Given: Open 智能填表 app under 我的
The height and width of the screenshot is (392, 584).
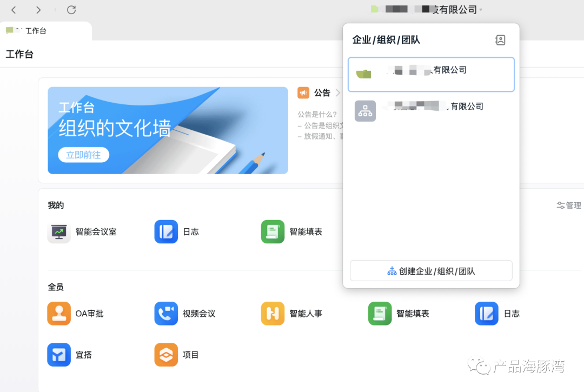Looking at the screenshot, I should [x=273, y=231].
